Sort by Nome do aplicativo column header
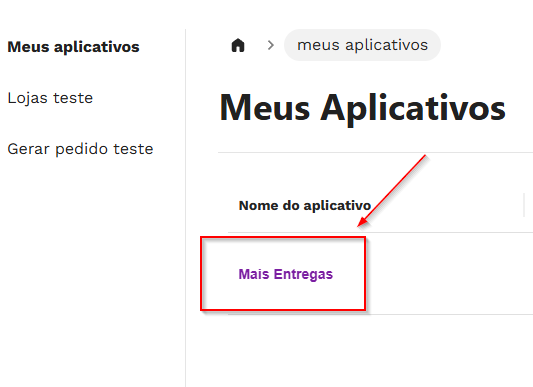This screenshot has height=387, width=533. point(305,205)
